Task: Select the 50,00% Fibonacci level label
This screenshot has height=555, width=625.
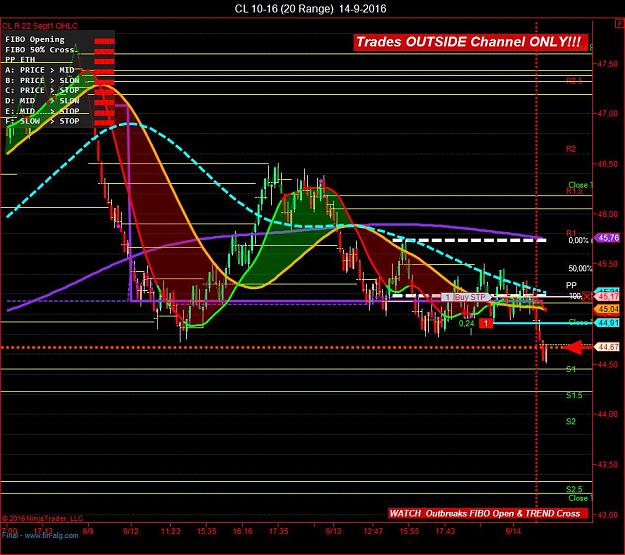Action: [580, 268]
